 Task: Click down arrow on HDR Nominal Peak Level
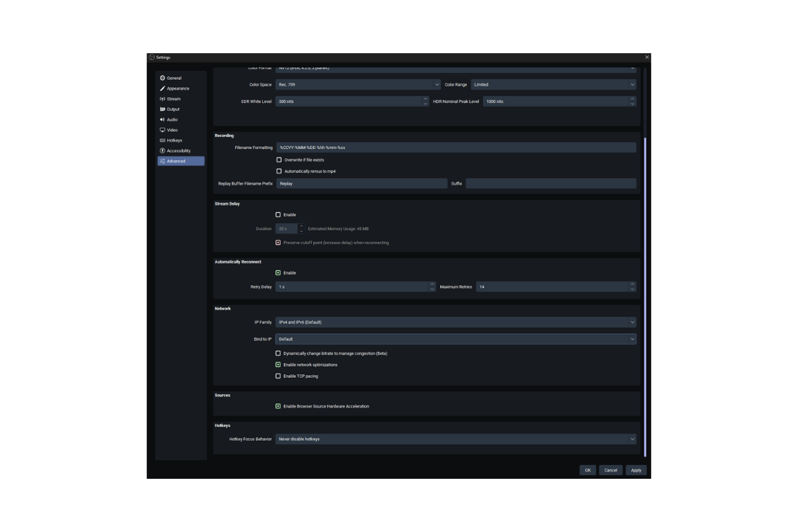[x=632, y=104]
